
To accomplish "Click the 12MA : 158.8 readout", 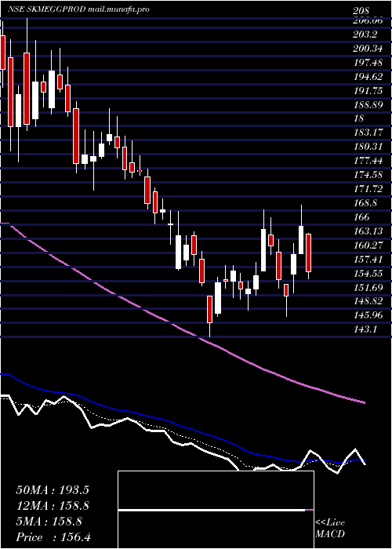I will coord(52,506).
